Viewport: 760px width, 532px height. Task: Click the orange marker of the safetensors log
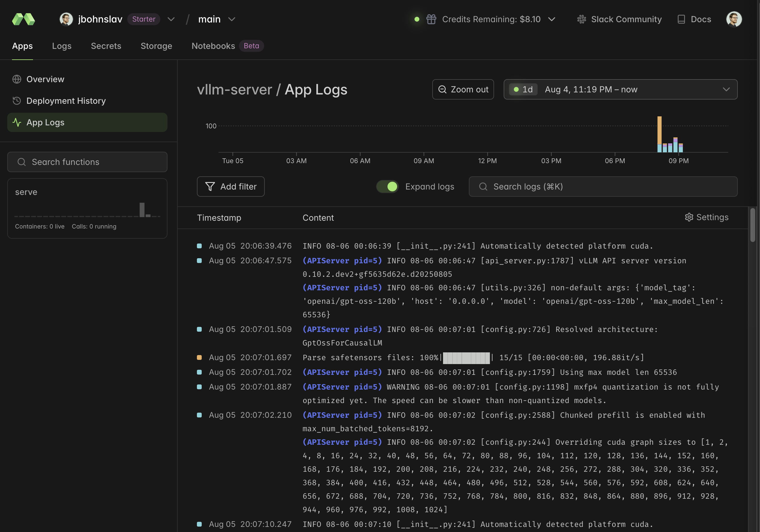click(x=199, y=357)
